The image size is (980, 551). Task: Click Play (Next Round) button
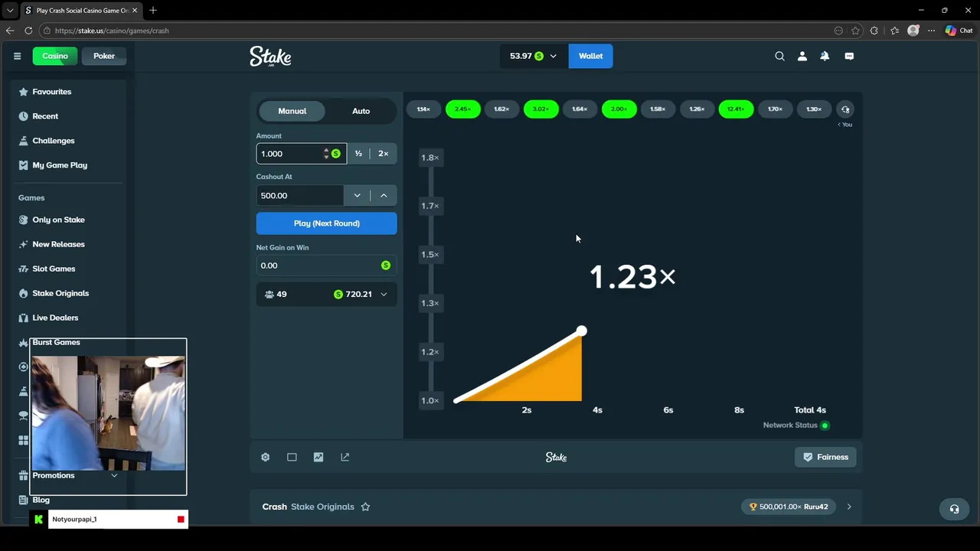[x=326, y=223]
